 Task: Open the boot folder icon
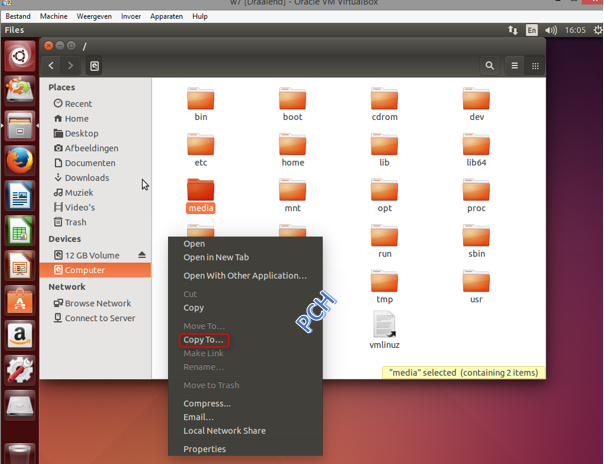tap(292, 99)
